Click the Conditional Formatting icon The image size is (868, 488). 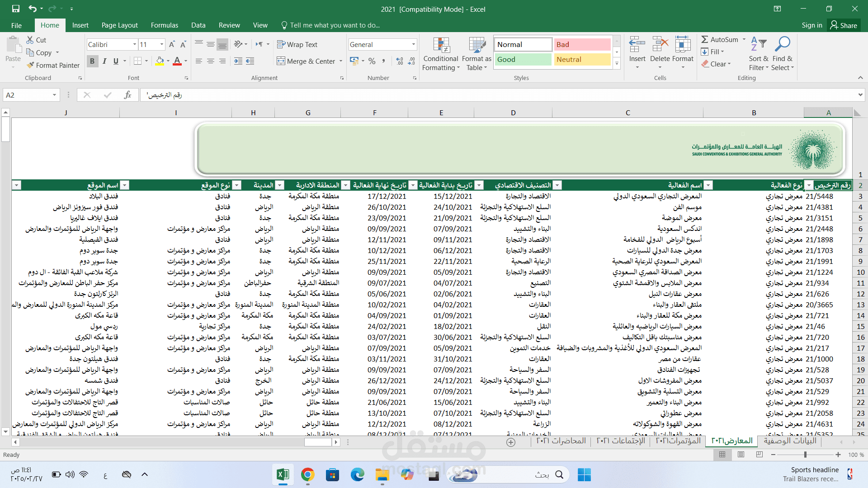[x=441, y=46]
